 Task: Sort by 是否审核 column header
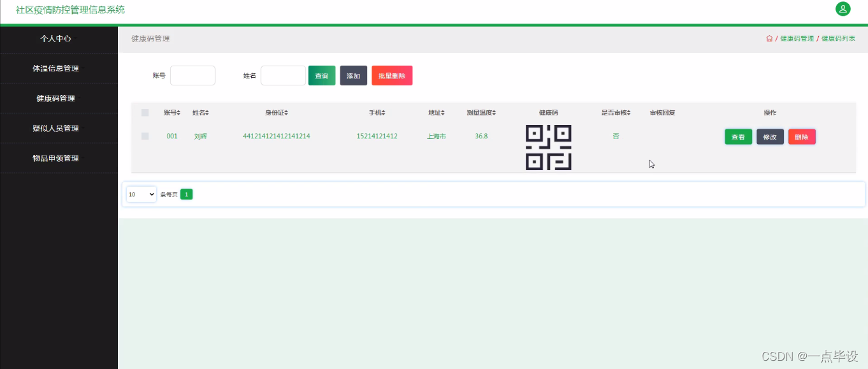[616, 113]
